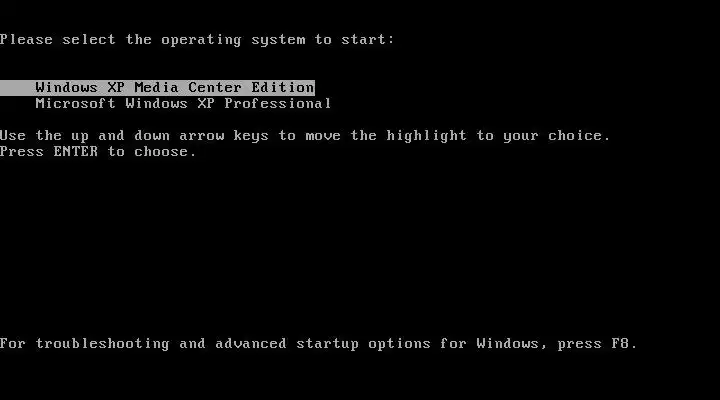Click the word 'troubleshooting' in the bottom line

[102, 344]
